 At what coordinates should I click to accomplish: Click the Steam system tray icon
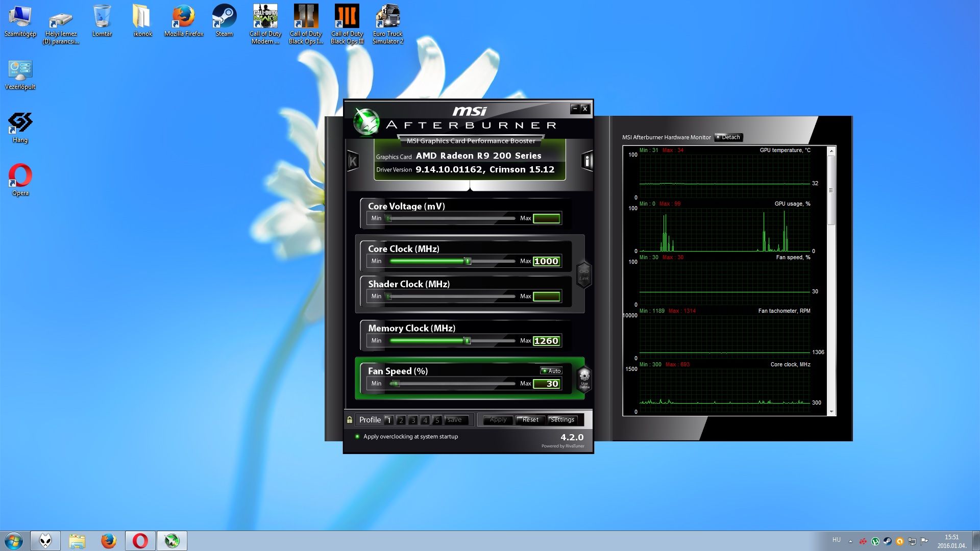888,541
